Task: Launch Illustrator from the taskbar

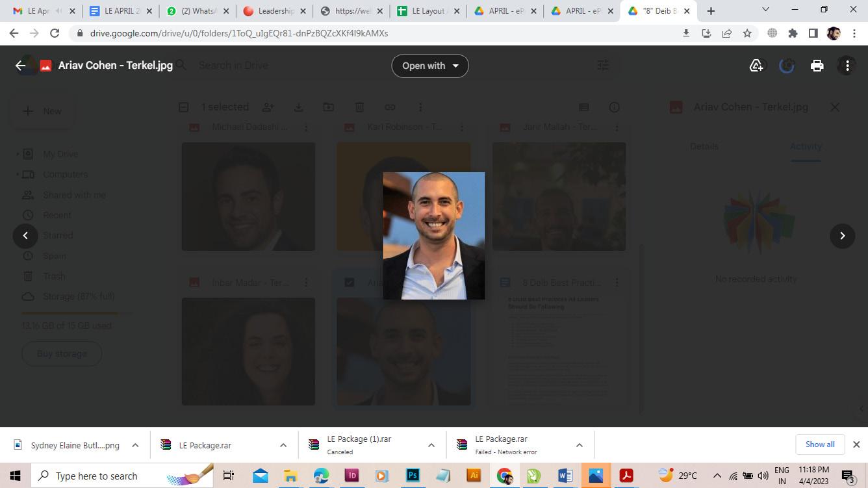Action: [x=474, y=476]
